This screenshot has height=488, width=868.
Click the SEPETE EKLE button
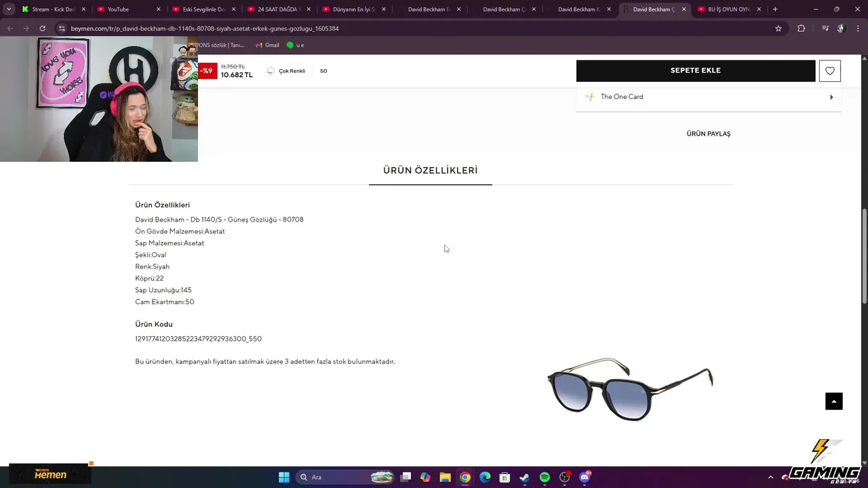tap(696, 70)
